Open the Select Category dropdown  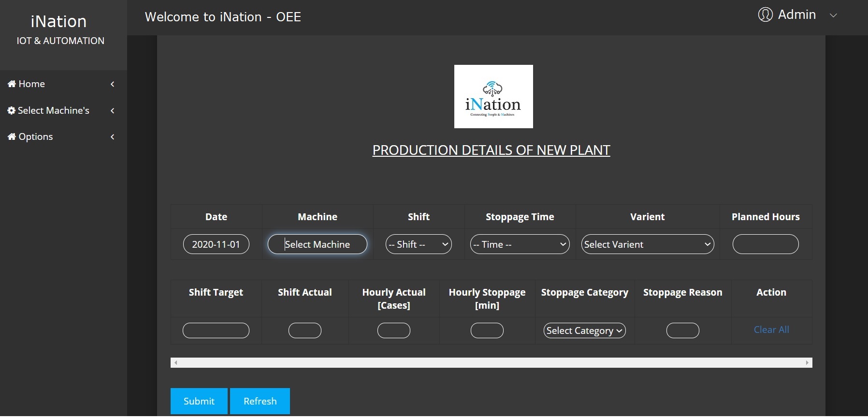pyautogui.click(x=585, y=331)
